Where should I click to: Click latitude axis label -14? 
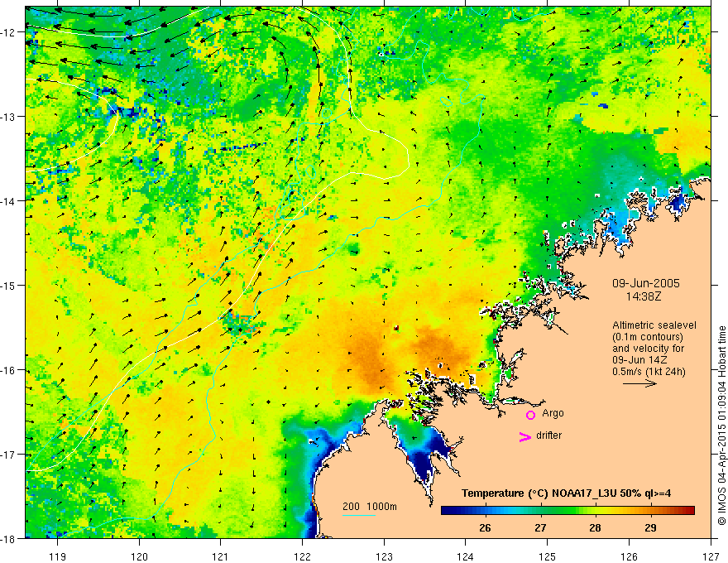[x=9, y=201]
